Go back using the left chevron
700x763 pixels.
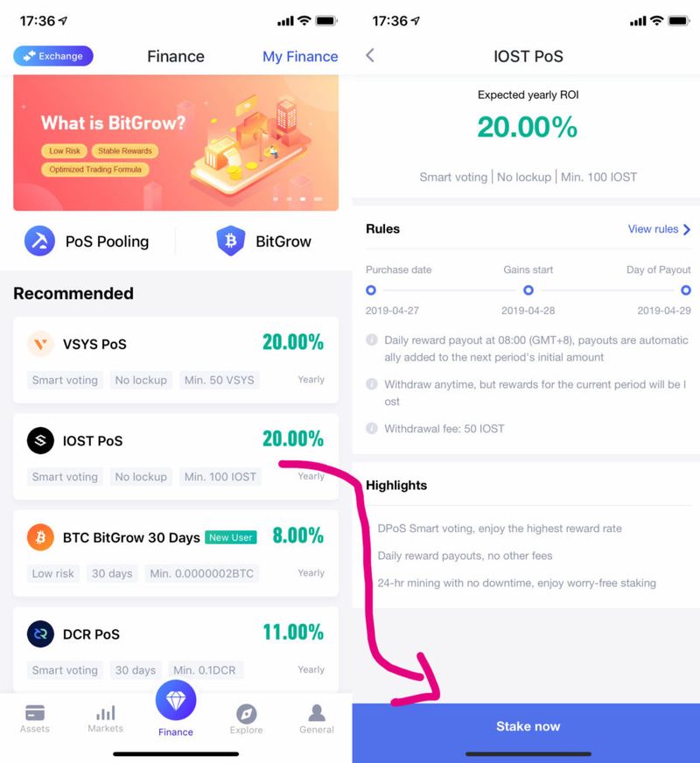(370, 55)
